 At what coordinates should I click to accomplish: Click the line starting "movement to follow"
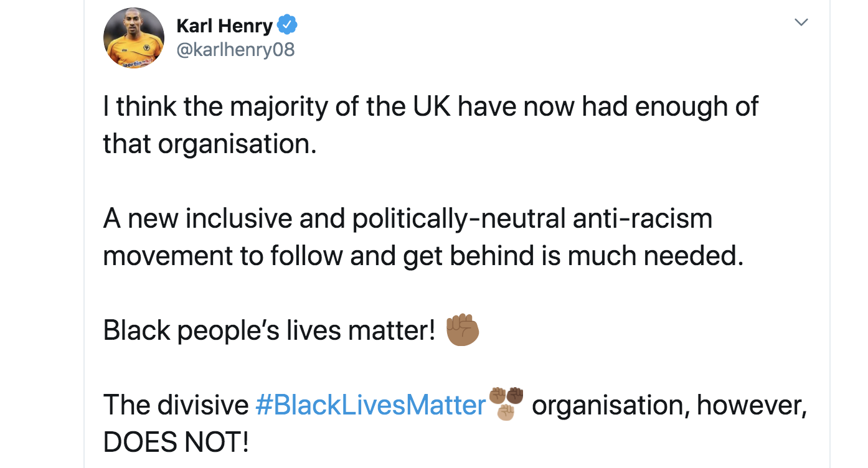coord(423,256)
